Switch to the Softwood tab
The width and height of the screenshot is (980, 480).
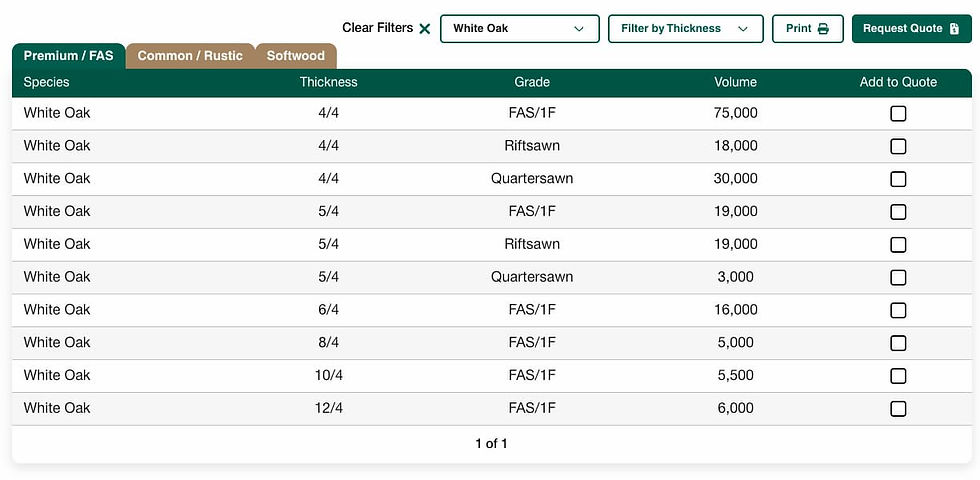(296, 56)
